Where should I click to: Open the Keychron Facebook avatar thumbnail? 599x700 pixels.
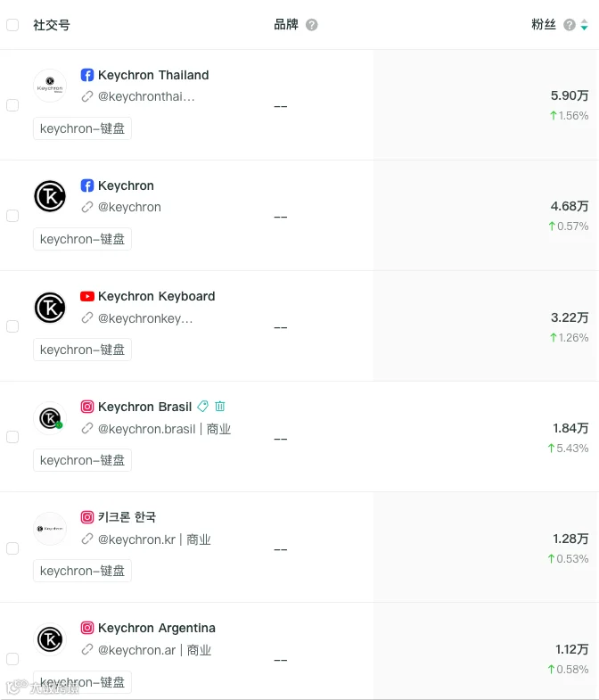click(x=50, y=196)
